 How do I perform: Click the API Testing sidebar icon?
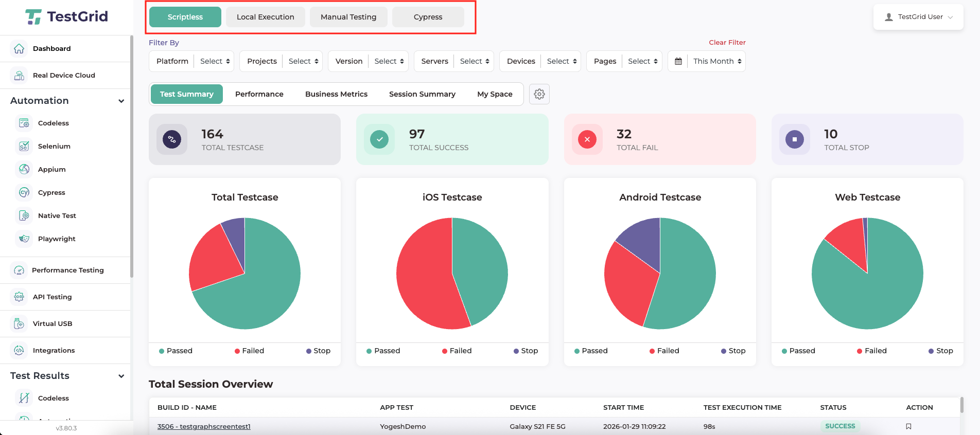coord(19,297)
